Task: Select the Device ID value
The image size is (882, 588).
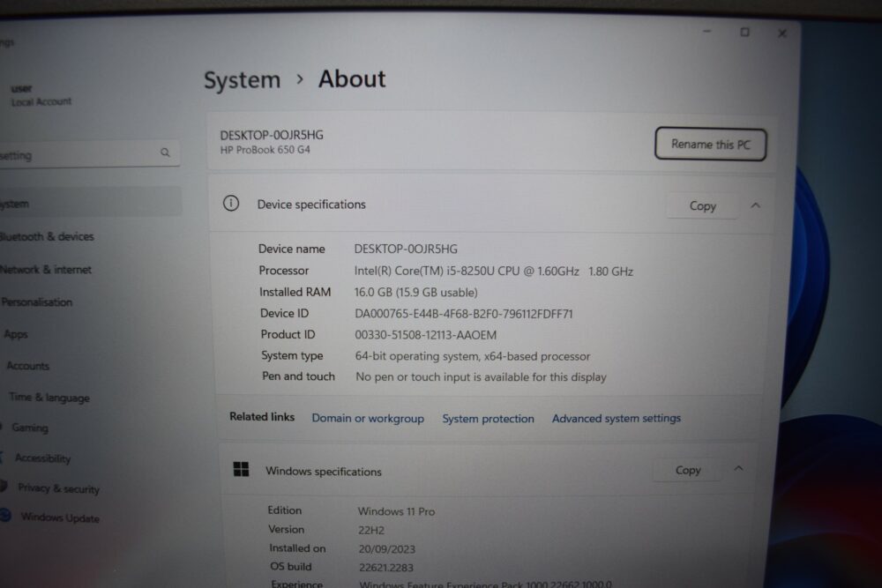Action: (x=464, y=314)
